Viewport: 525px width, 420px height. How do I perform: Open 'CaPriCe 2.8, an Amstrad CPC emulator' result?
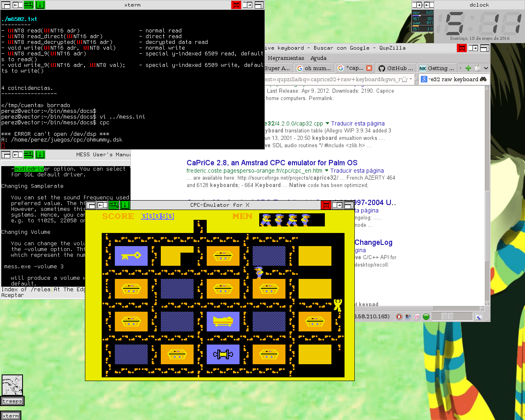click(x=272, y=163)
